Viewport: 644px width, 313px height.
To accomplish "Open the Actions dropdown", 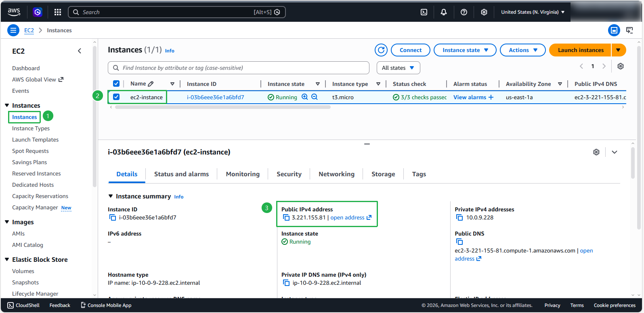I will pos(523,50).
